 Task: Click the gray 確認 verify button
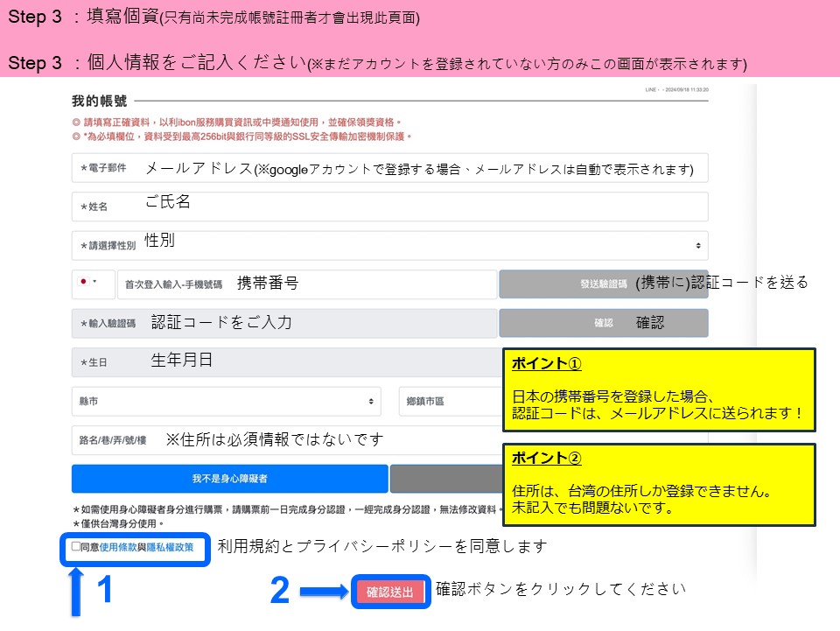coord(603,323)
